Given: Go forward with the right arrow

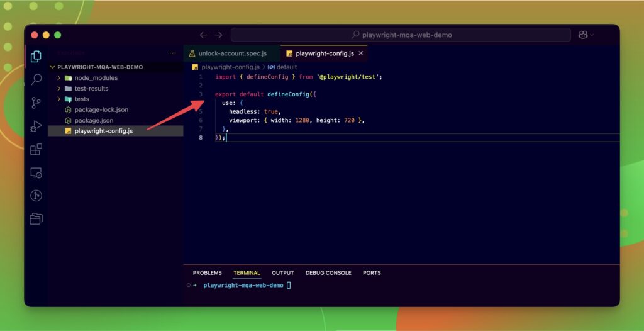Looking at the screenshot, I should tap(218, 35).
